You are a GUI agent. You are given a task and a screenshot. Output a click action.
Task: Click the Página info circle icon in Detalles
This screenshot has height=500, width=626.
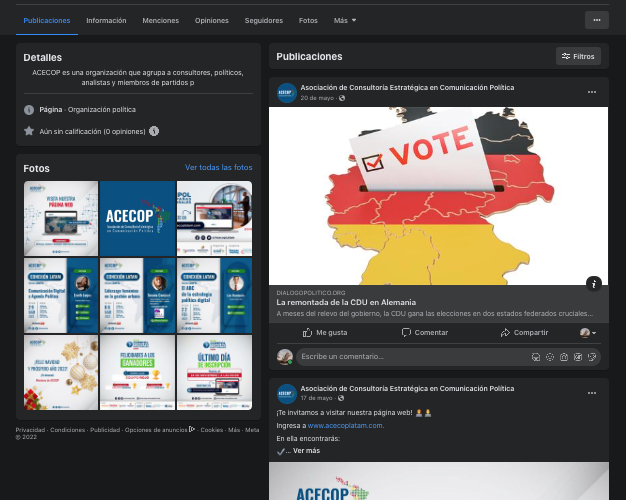[29, 110]
